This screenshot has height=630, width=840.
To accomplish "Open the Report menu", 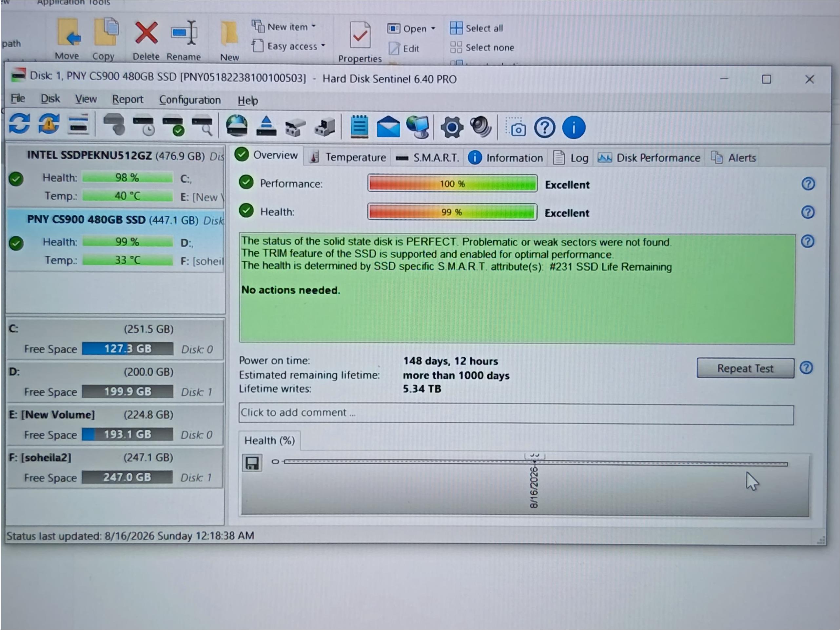I will coord(127,100).
